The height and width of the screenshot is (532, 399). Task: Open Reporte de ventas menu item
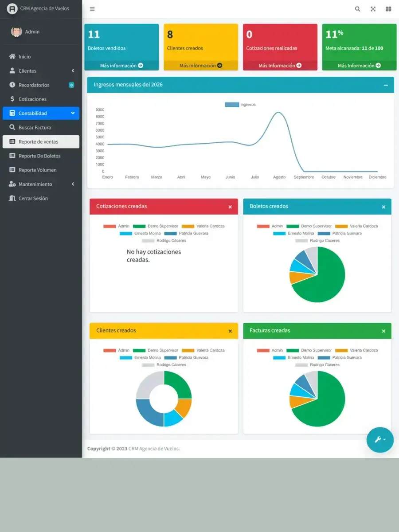click(x=41, y=141)
